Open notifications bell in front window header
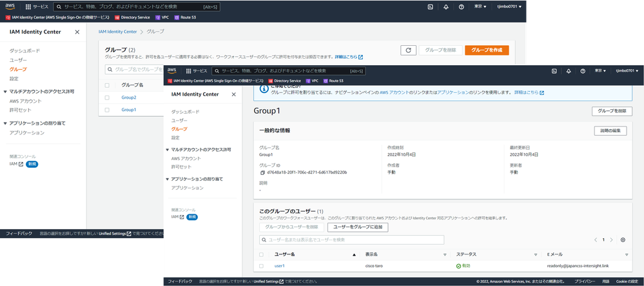 point(569,71)
